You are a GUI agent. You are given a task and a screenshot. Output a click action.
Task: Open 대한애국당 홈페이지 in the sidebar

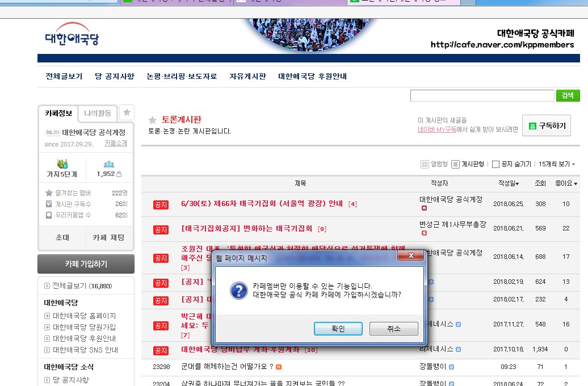click(84, 316)
